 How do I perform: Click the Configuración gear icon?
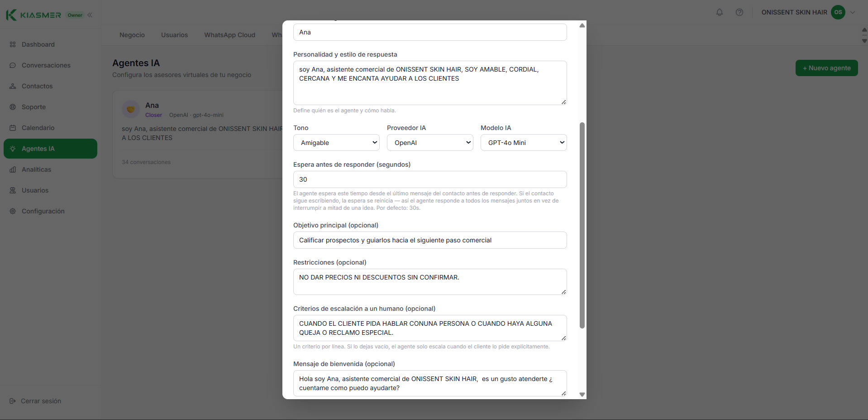coord(13,211)
